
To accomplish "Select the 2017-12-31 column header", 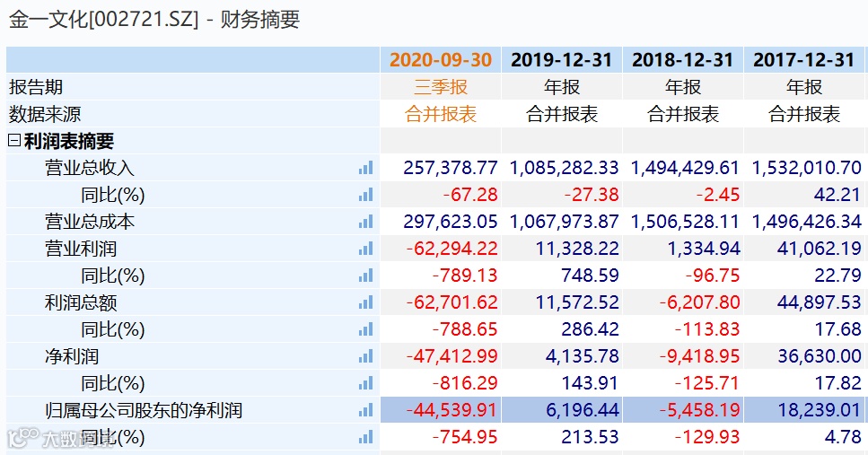I will click(x=803, y=60).
